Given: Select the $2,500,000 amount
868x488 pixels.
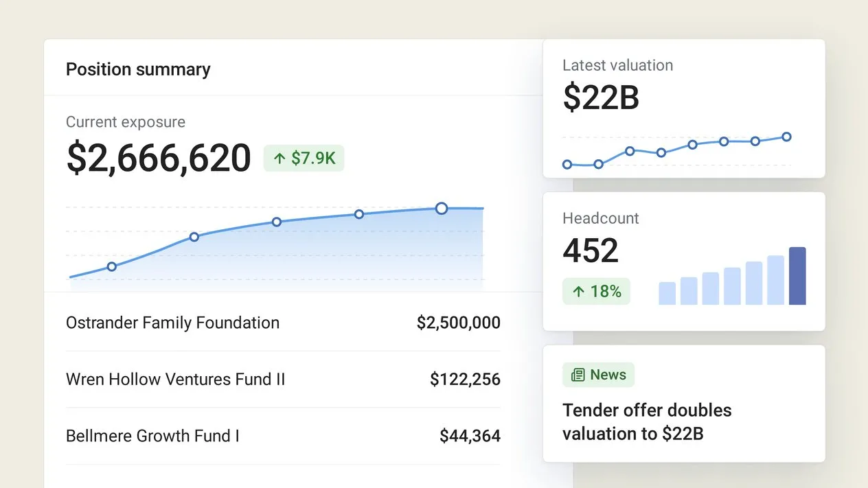Looking at the screenshot, I should tap(459, 323).
